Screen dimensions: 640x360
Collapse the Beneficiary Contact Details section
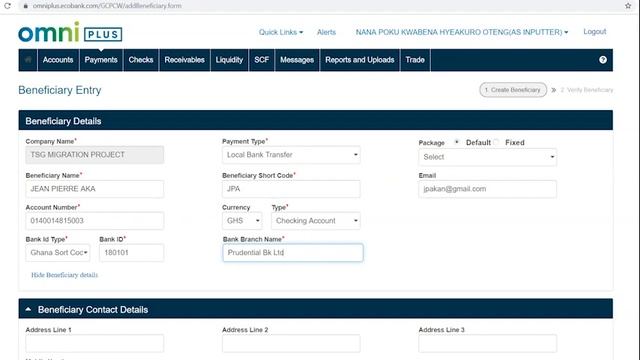(x=28, y=309)
